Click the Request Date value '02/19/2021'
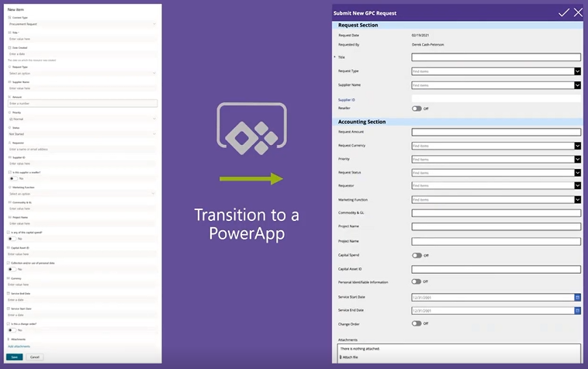 coord(420,35)
